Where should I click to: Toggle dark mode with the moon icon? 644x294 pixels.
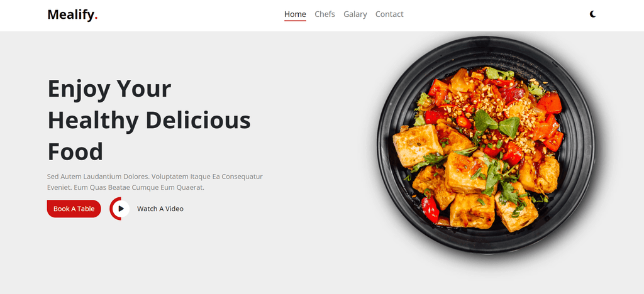pyautogui.click(x=592, y=14)
